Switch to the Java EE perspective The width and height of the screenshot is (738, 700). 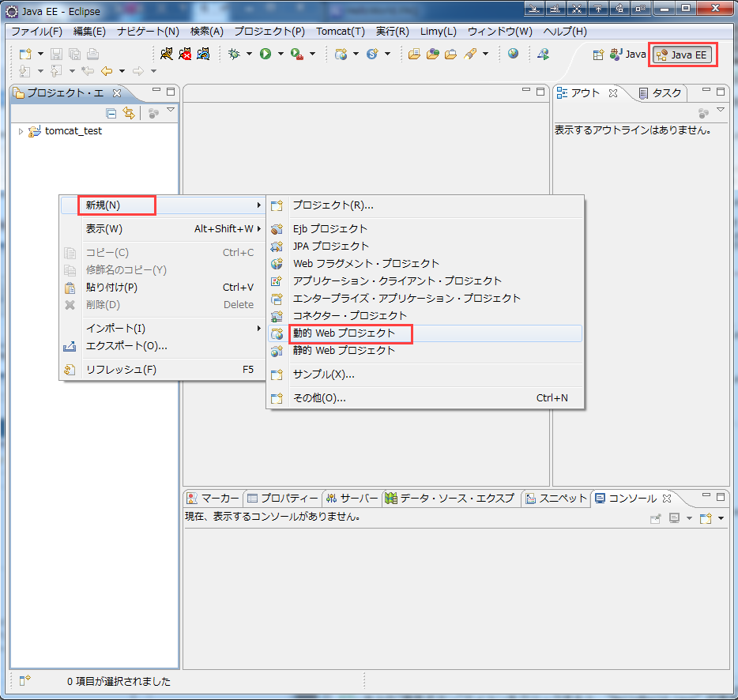click(x=683, y=55)
